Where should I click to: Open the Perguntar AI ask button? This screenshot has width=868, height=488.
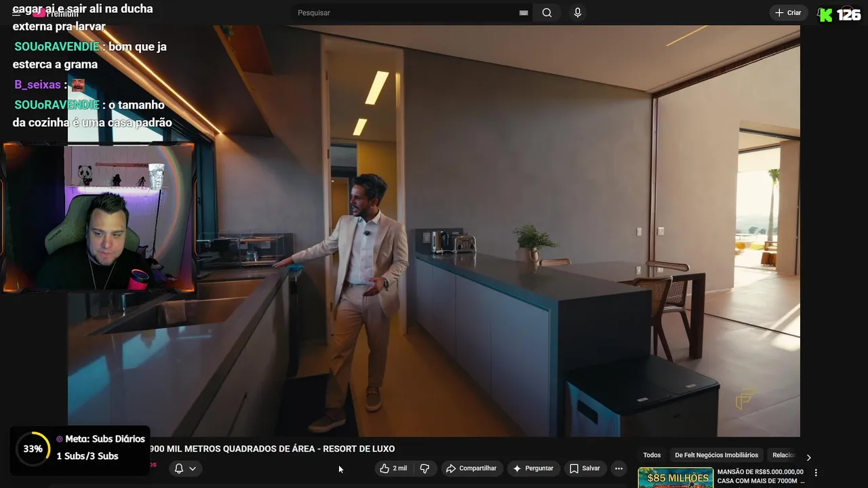(533, 468)
